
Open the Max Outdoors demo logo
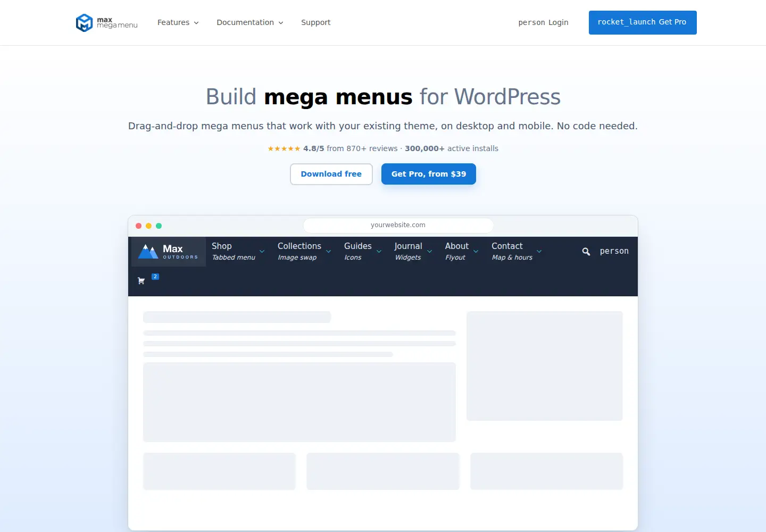coord(168,252)
